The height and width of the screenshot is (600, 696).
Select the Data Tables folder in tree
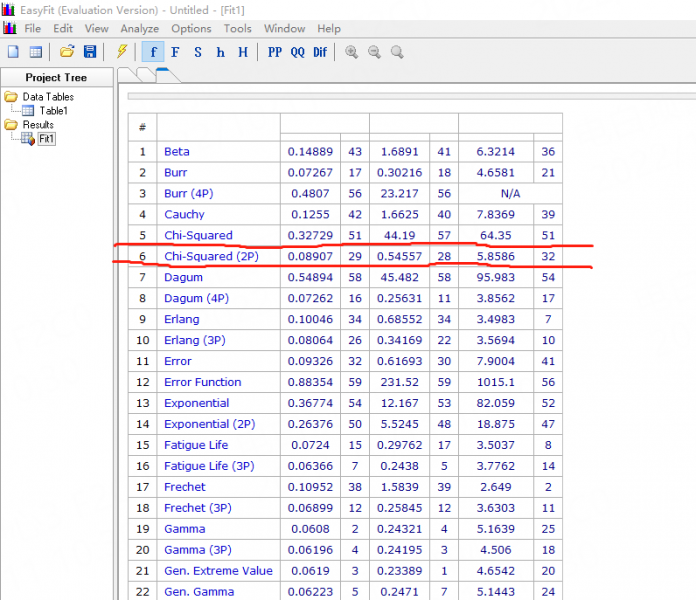[x=47, y=97]
